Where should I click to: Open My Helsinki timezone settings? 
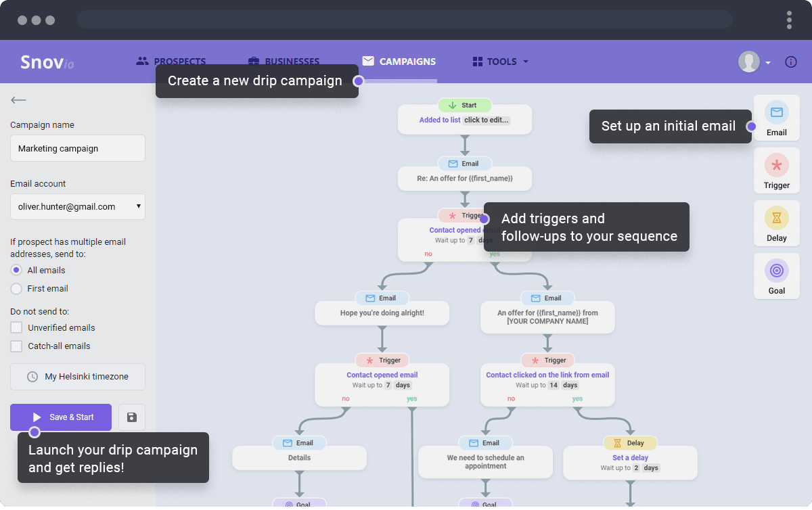(x=77, y=377)
